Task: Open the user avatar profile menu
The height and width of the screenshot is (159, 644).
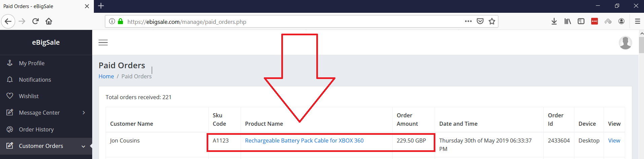Action: tap(625, 43)
